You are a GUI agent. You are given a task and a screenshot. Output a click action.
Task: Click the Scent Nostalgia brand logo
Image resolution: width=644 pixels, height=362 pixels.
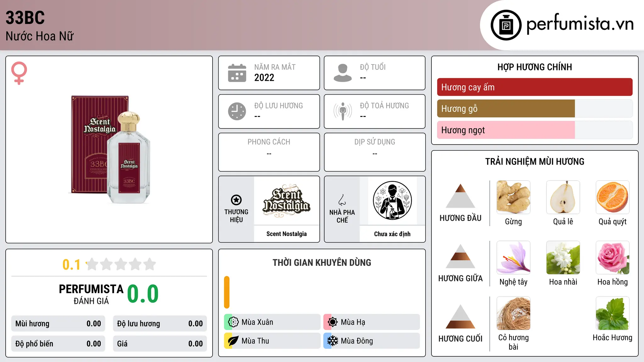286,201
